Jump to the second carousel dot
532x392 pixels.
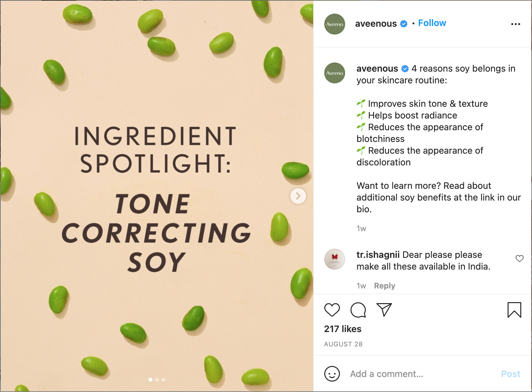coord(157,380)
